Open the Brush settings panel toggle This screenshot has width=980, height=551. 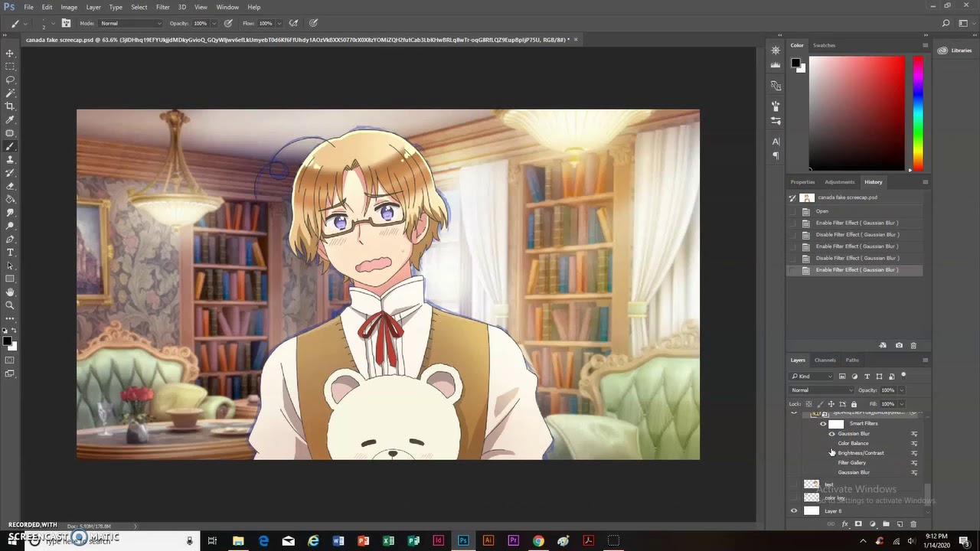(66, 23)
